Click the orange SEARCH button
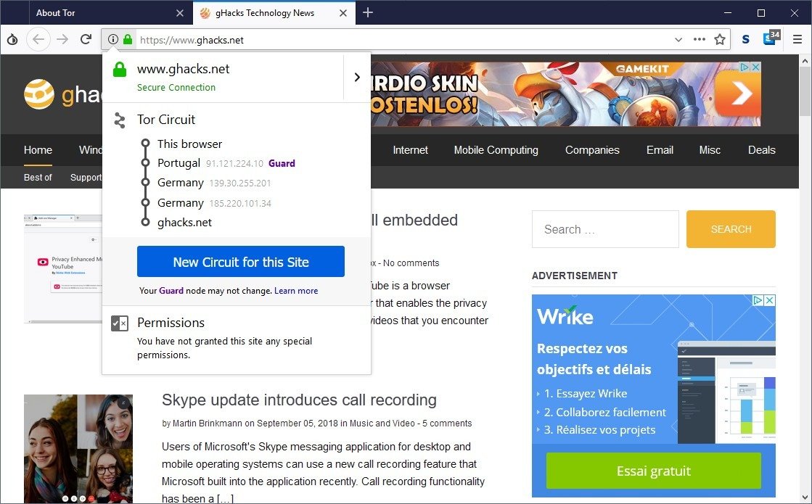The width and height of the screenshot is (812, 504). [x=731, y=229]
